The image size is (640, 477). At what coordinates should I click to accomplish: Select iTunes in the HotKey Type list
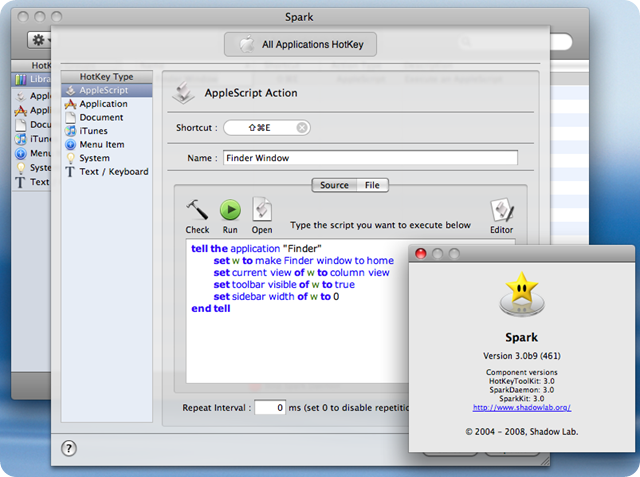pyautogui.click(x=93, y=131)
